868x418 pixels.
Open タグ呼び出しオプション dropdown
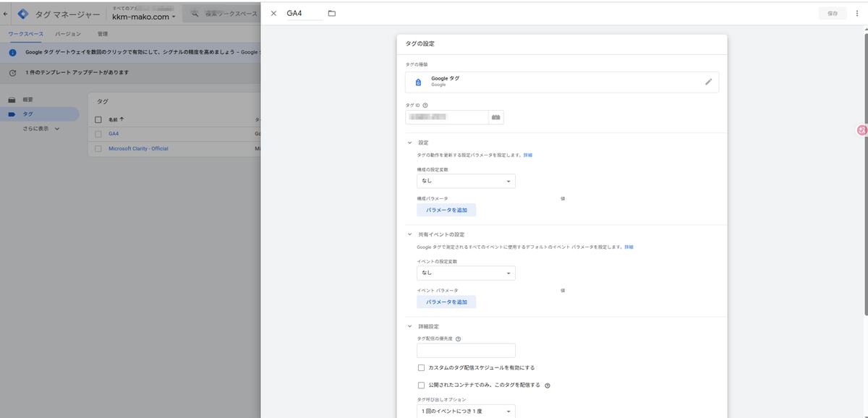click(x=466, y=411)
